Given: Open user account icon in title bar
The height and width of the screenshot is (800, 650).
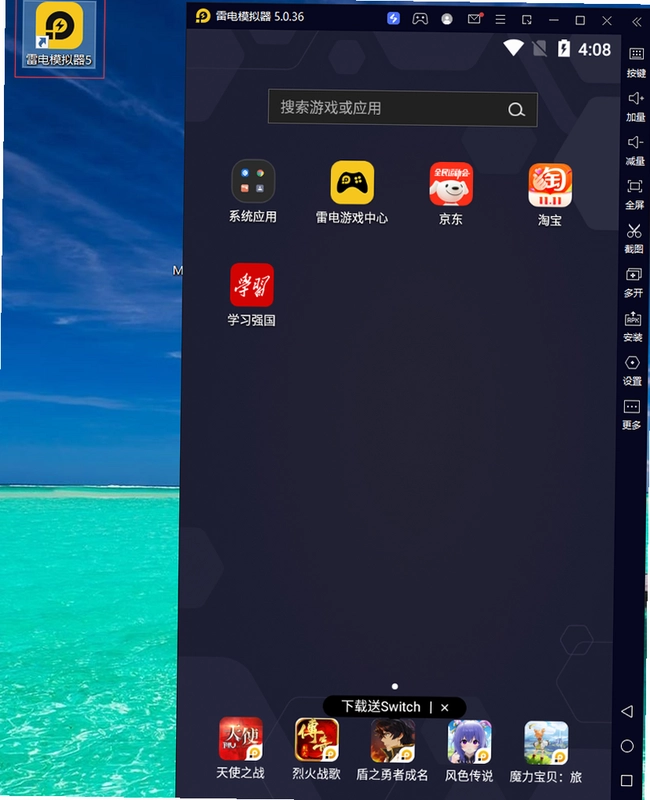Looking at the screenshot, I should pos(447,19).
